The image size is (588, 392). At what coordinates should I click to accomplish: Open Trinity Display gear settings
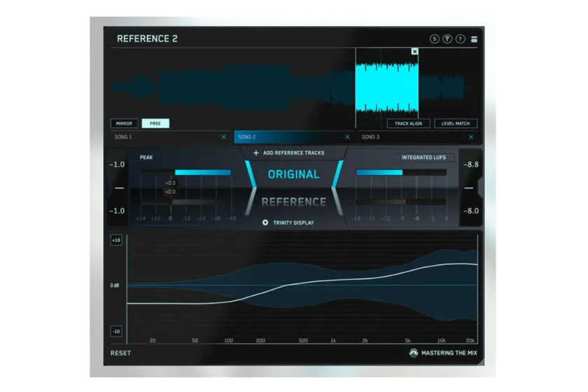click(x=265, y=223)
